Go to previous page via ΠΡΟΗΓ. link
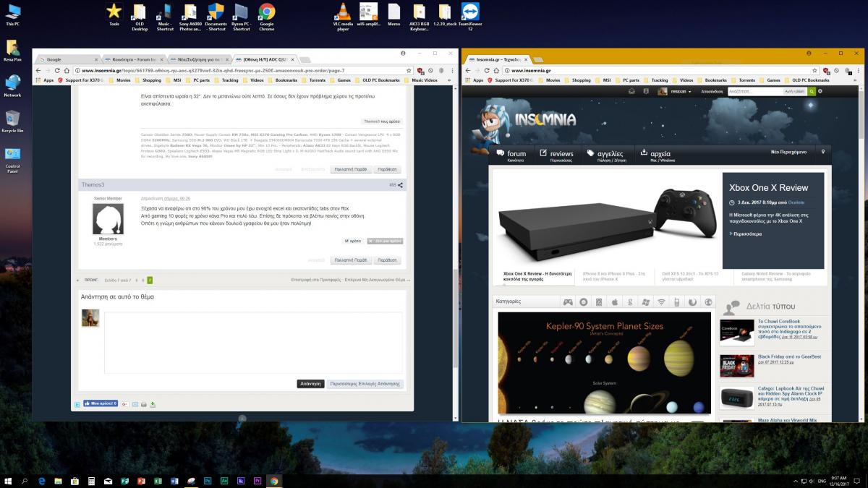Image resolution: width=868 pixels, height=488 pixels. coord(91,279)
